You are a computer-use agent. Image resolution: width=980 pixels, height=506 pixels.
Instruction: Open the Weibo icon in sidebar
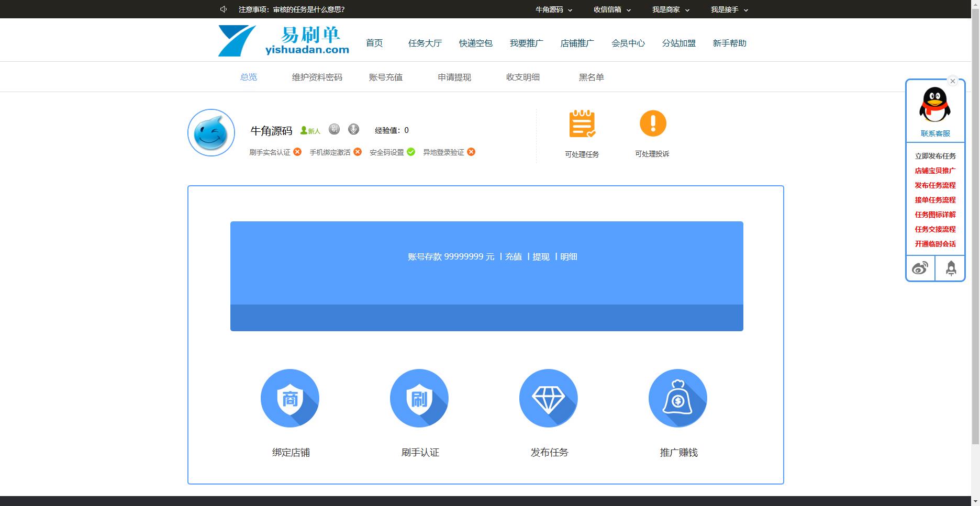pos(920,268)
